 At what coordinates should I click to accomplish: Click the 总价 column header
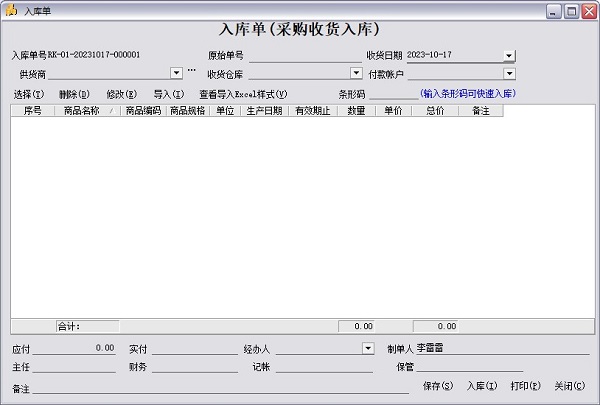point(435,111)
